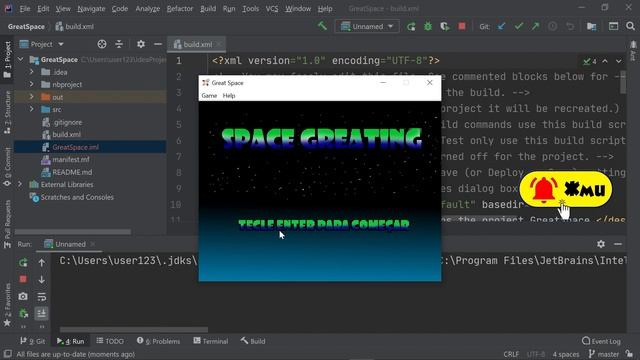Screen dimensions: 640x360
Task: Toggle soft-wrap in Run console
Action: click(x=42, y=297)
